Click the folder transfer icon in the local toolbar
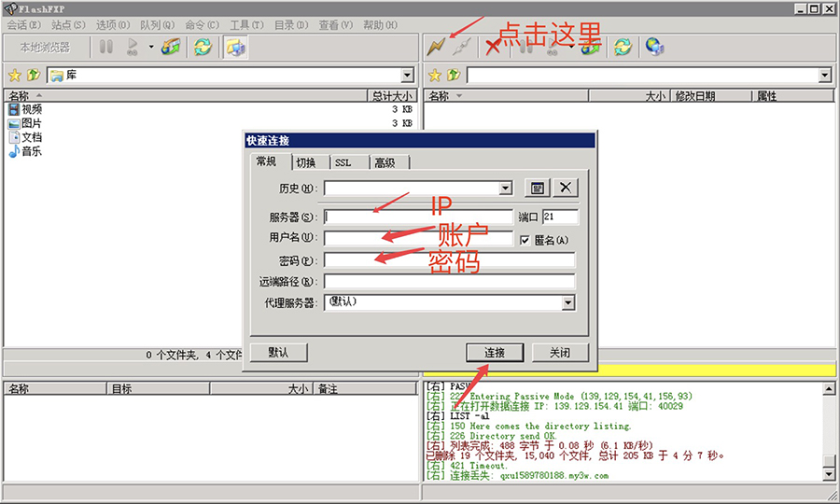The height and width of the screenshot is (504, 840). tap(171, 47)
